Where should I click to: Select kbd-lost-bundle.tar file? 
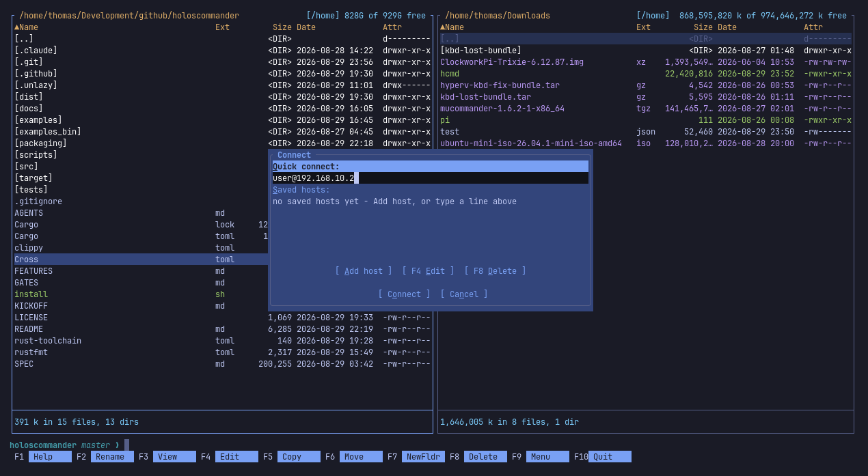point(646,97)
